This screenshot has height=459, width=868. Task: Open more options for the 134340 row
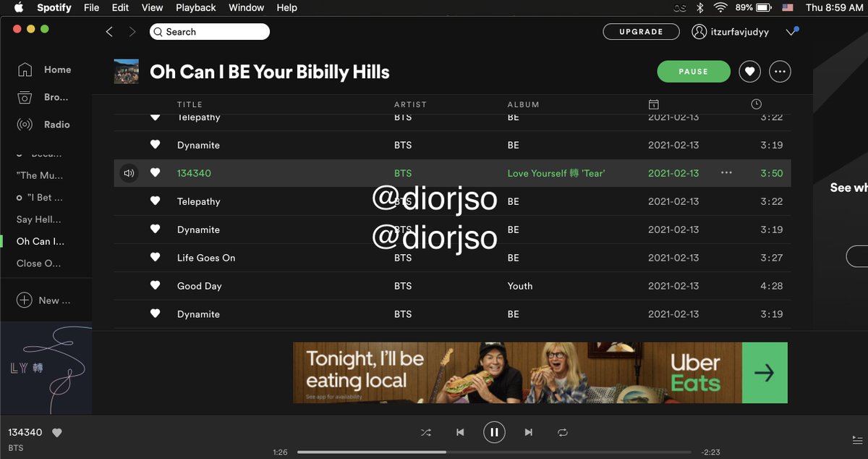click(727, 173)
